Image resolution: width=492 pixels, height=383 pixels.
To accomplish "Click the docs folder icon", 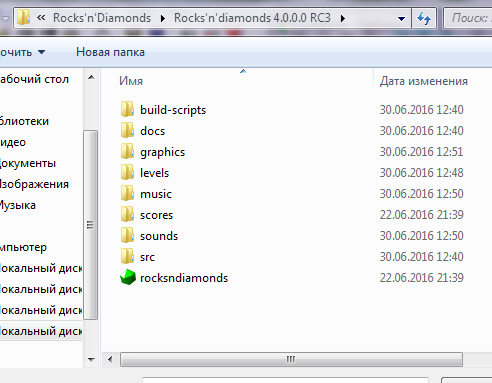I will [x=127, y=130].
